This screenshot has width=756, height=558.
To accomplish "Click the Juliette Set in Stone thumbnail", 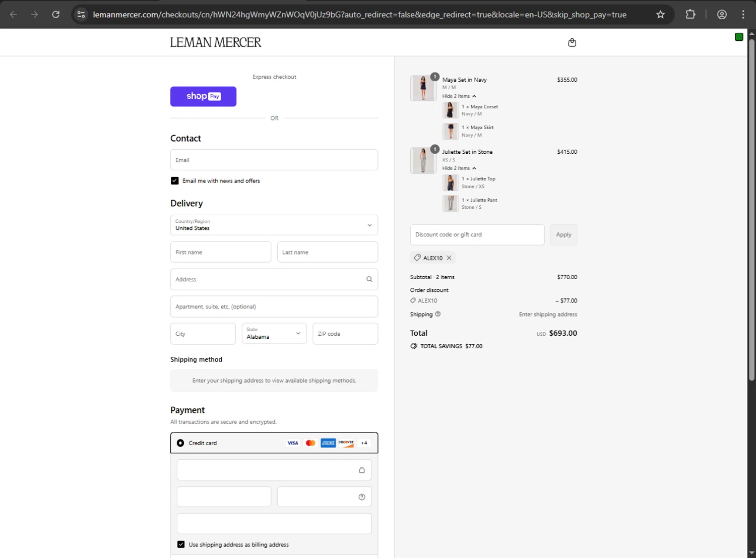I will click(x=423, y=160).
